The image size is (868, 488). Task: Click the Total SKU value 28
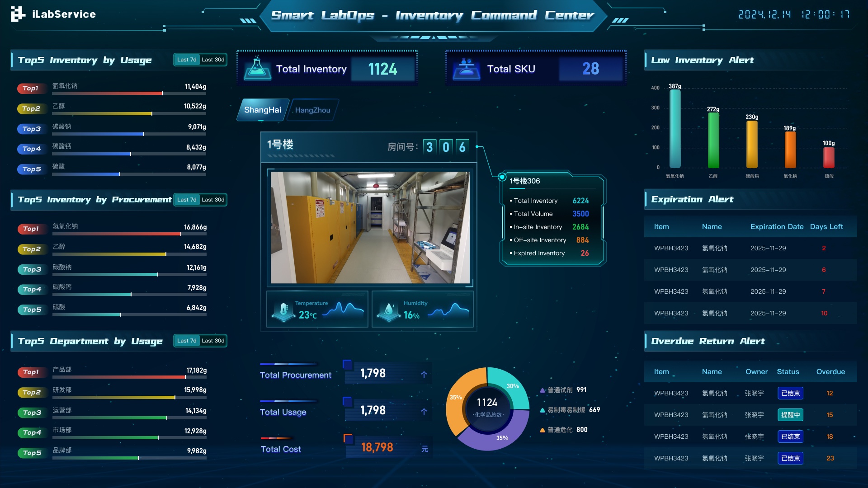(x=590, y=69)
